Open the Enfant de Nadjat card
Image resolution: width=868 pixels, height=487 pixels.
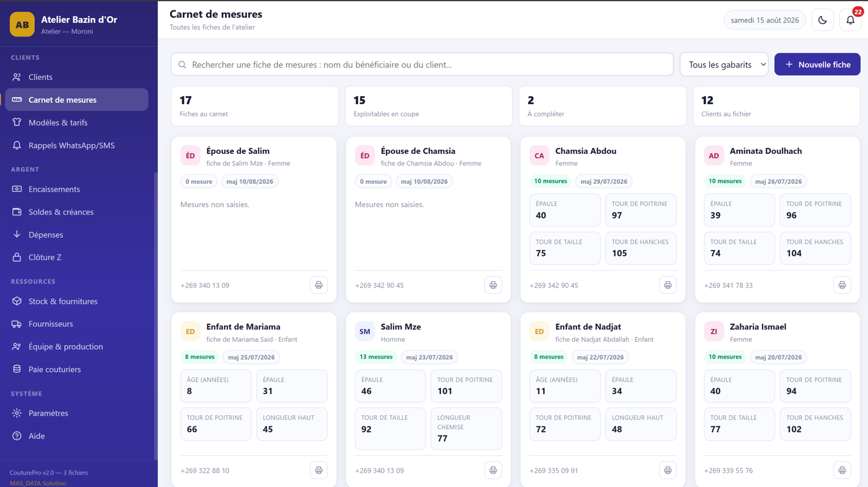pos(602,400)
